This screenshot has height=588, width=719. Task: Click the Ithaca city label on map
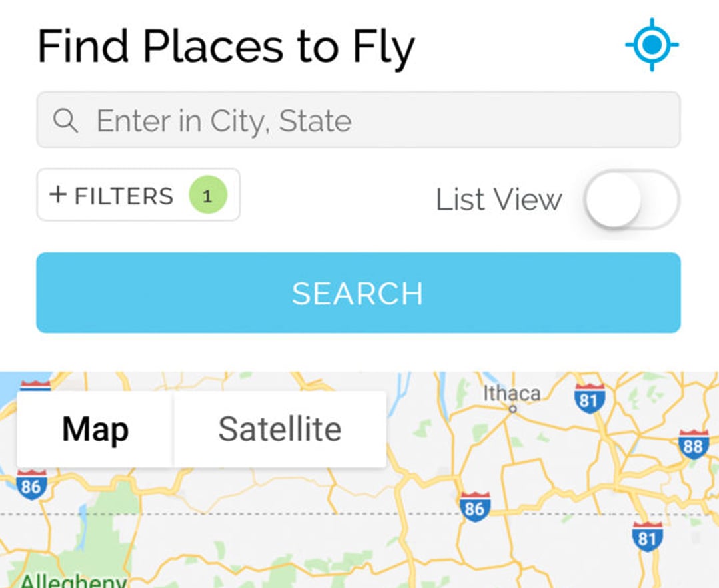(512, 394)
